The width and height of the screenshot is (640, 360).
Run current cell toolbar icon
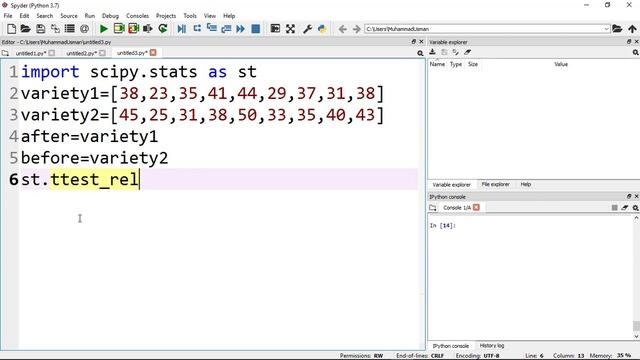(x=119, y=29)
